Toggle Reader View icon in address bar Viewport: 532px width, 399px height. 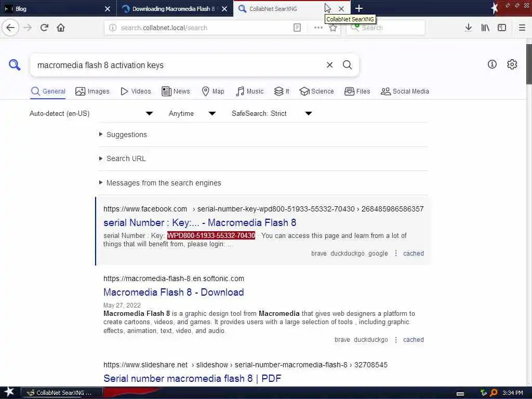(297, 28)
